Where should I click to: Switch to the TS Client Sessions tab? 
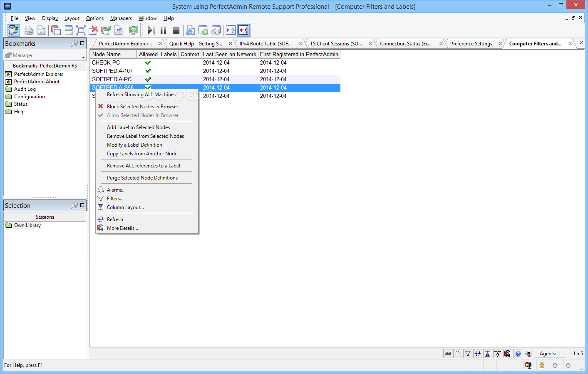coord(336,44)
